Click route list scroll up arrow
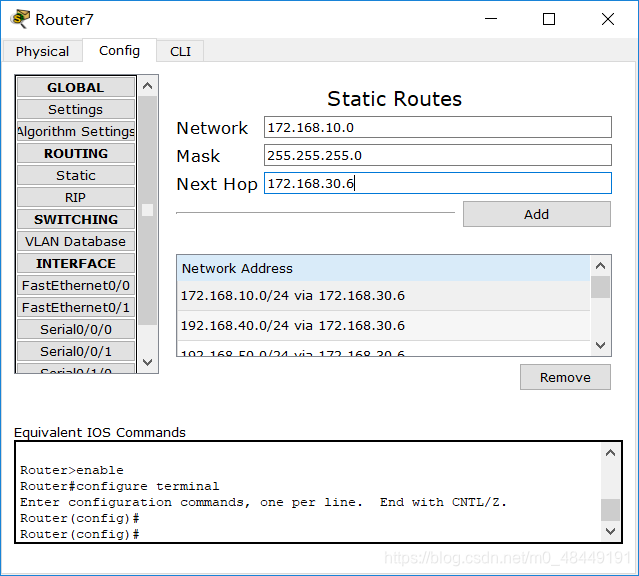Screen dimensions: 639x576 pyautogui.click(x=600, y=266)
